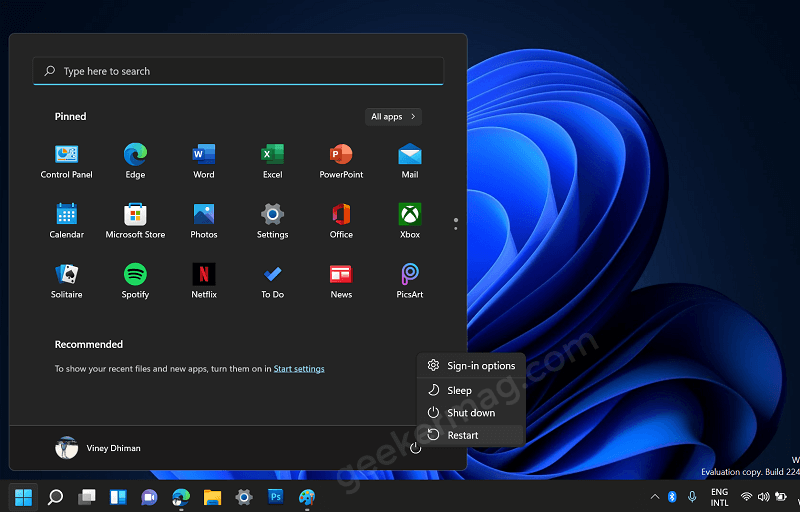Open the Paint app on taskbar
Viewport: 800px width, 512px height.
(307, 497)
